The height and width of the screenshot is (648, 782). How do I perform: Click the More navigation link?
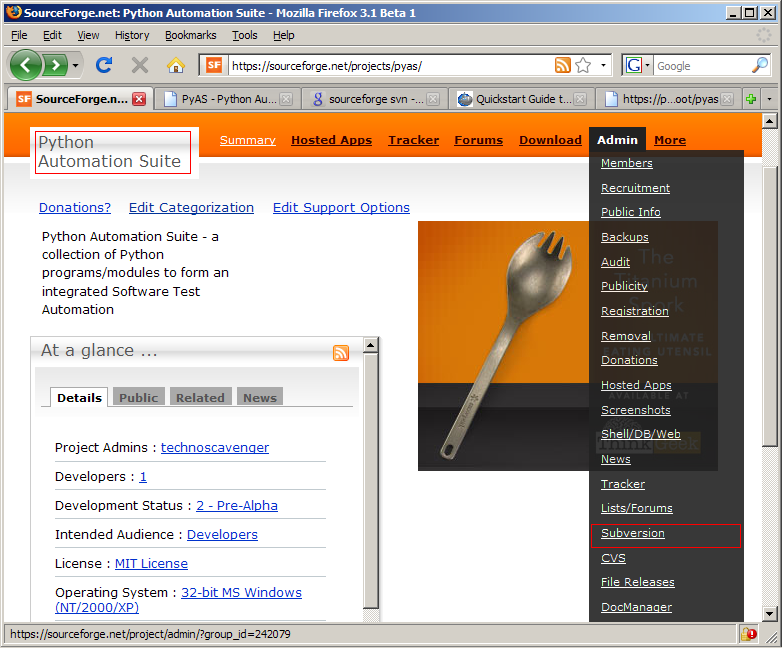click(x=670, y=140)
